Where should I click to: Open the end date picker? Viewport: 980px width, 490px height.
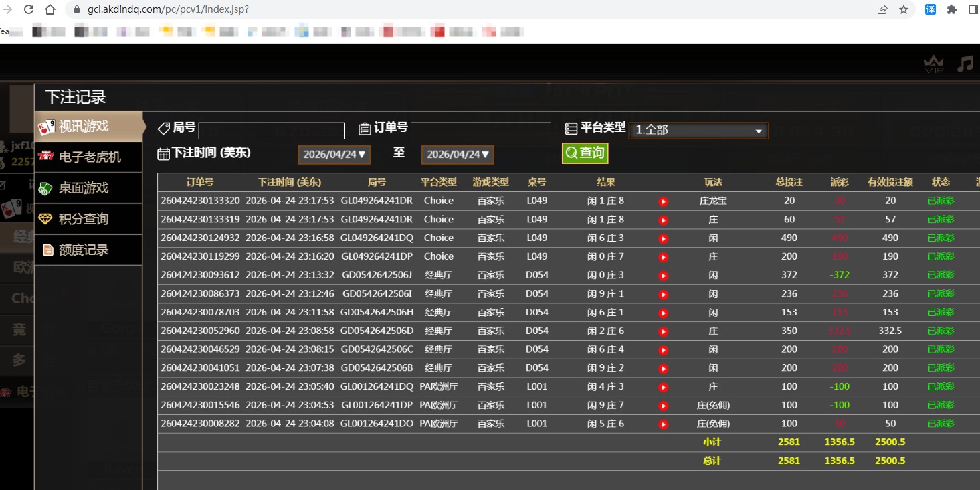tap(458, 155)
